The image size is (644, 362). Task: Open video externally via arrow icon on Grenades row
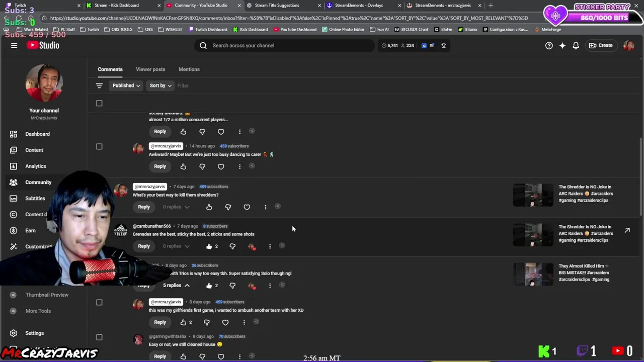point(627,230)
